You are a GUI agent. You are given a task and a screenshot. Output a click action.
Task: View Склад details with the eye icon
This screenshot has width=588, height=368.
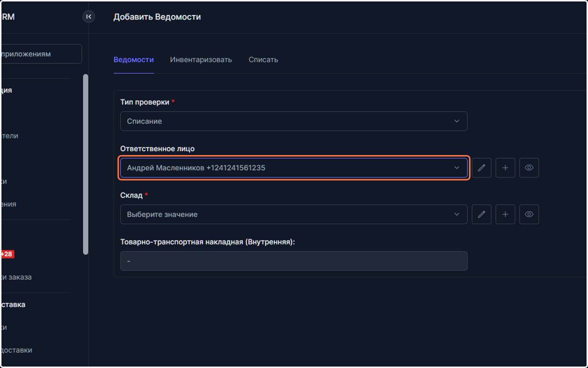click(x=529, y=214)
